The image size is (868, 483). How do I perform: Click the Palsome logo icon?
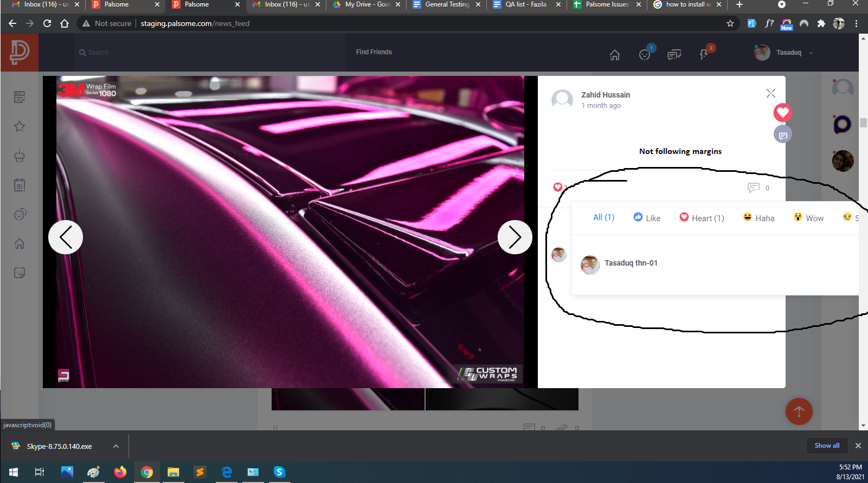(20, 53)
